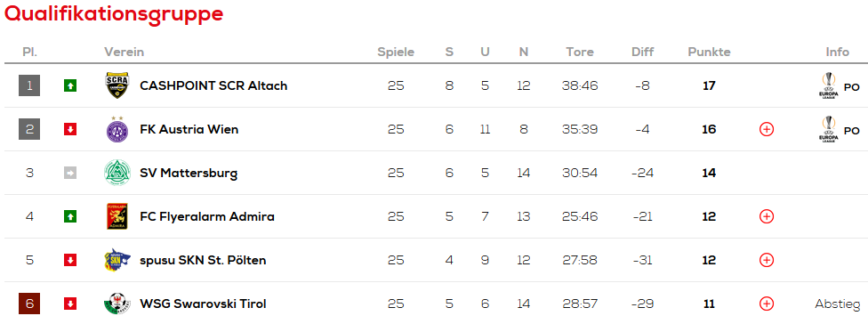Screen dimensions: 868x324
Task: Click the SV Mattersburg green crest
Action: coord(117,173)
